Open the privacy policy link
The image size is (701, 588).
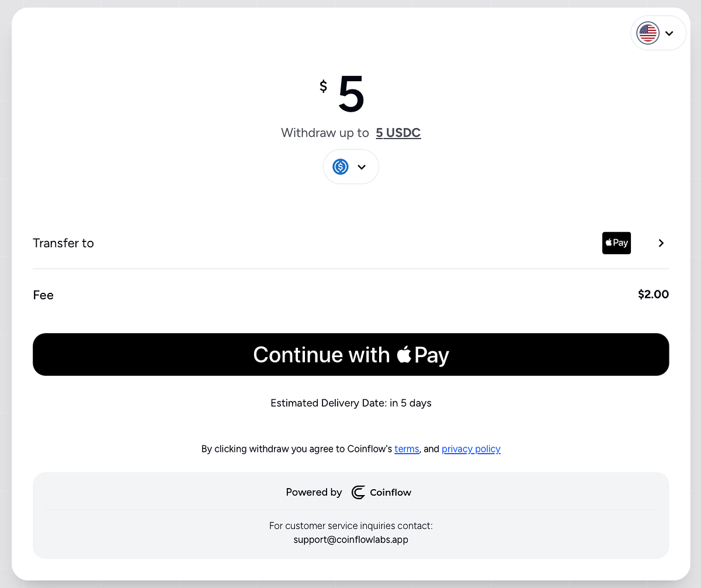pyautogui.click(x=471, y=449)
